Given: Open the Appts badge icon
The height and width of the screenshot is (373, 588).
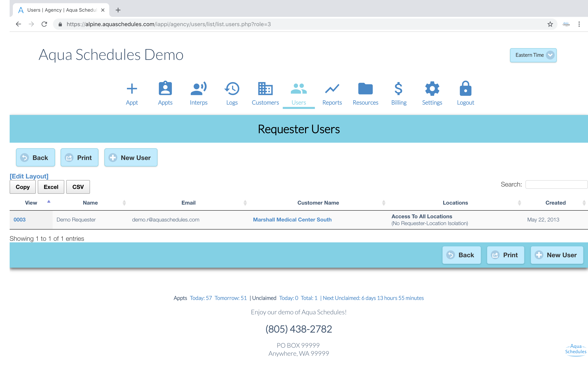Looking at the screenshot, I should [165, 88].
